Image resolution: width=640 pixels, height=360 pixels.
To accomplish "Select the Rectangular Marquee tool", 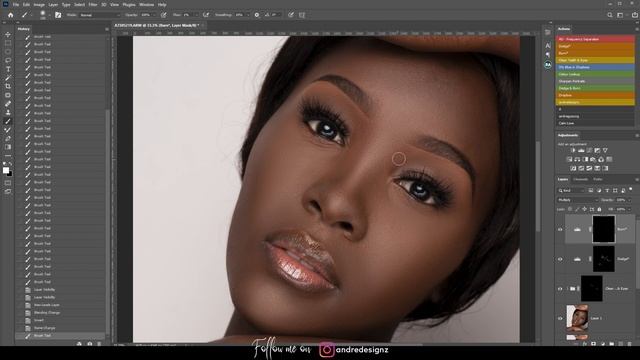I will (8, 43).
